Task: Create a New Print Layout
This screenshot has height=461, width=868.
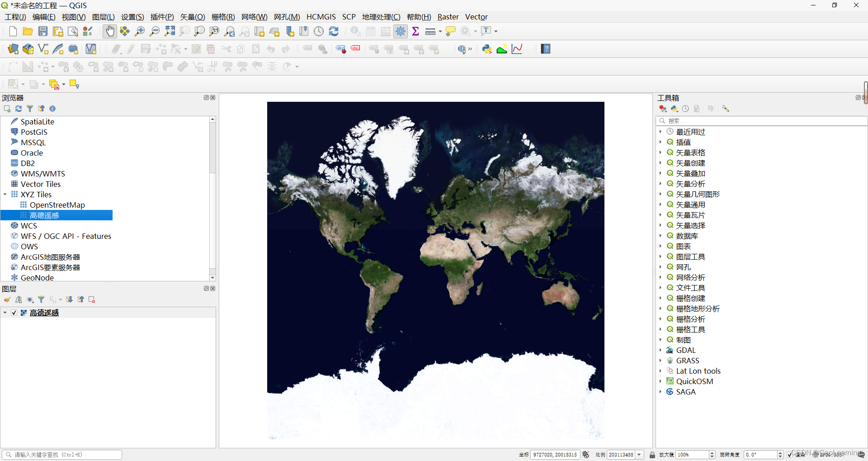Action: coord(58,31)
